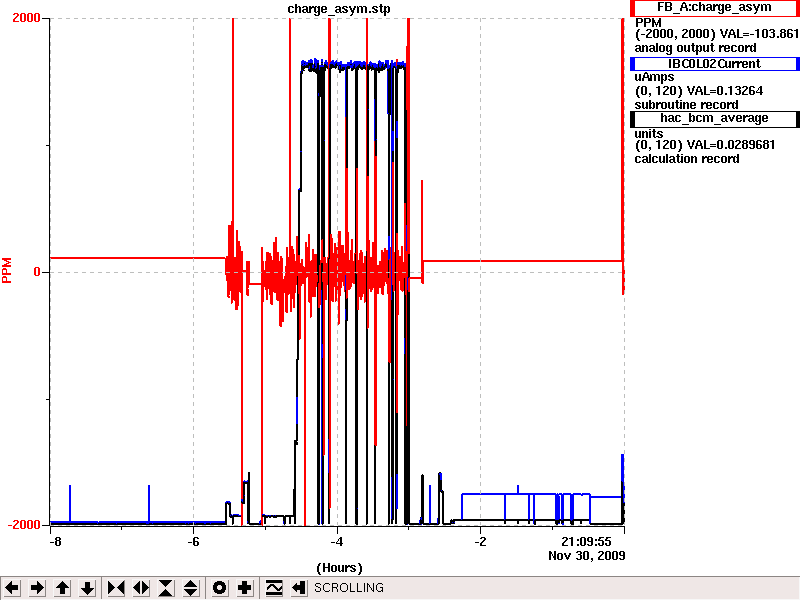
Task: Click the -2000 y-axis minimum value
Action: point(23,525)
